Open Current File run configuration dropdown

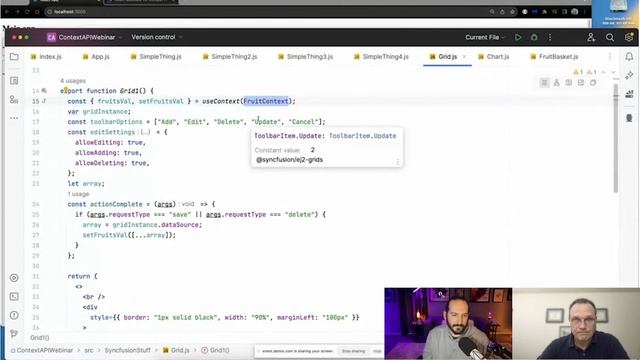(x=485, y=37)
